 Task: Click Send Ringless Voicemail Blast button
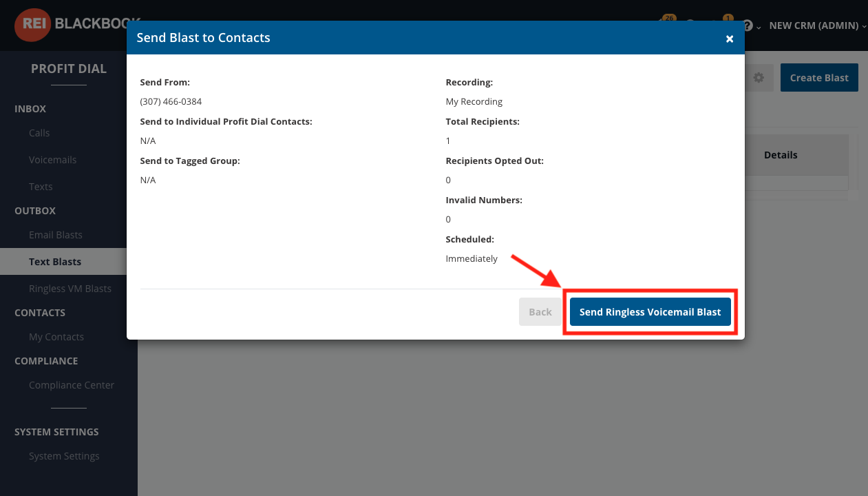650,312
